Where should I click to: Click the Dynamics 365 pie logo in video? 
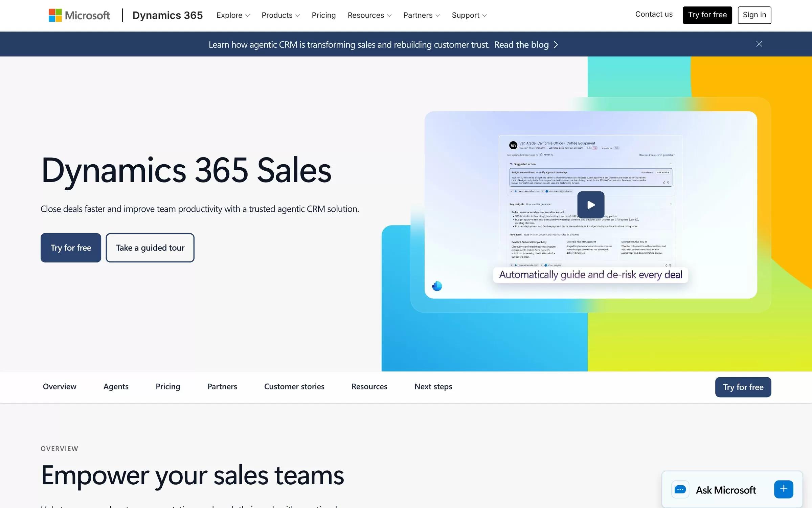[437, 286]
